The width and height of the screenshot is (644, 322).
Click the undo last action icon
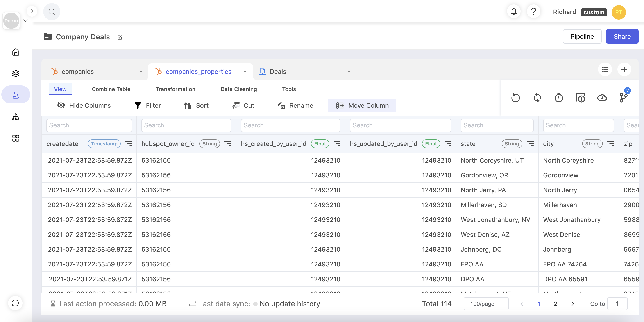click(515, 98)
